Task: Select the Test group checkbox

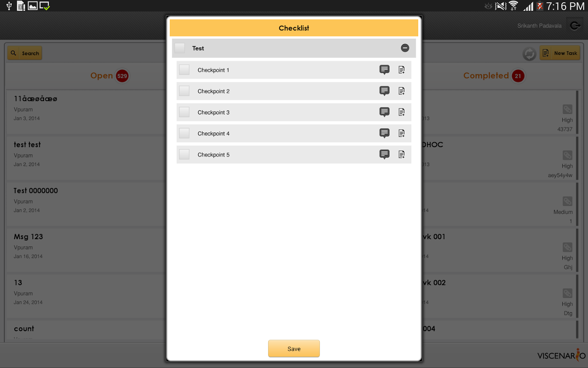Action: pyautogui.click(x=180, y=48)
